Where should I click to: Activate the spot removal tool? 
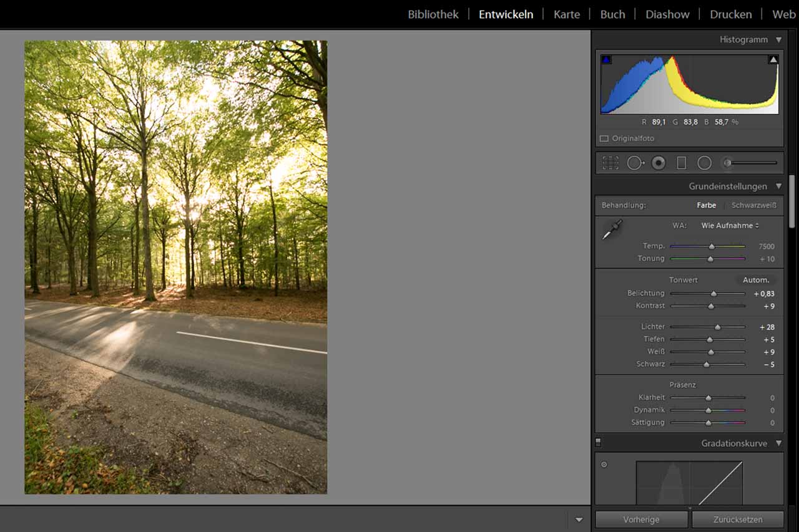[x=635, y=163]
